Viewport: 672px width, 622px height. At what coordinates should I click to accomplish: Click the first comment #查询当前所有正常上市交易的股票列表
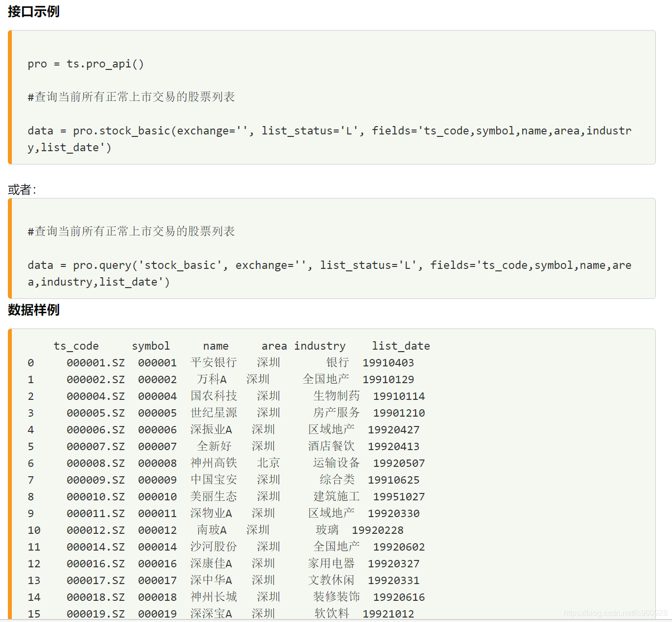131,97
